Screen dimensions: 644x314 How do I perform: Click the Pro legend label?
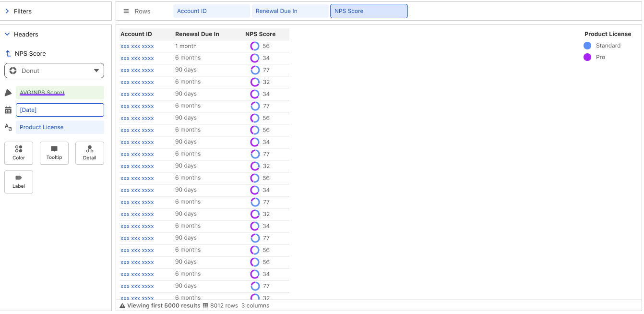coord(600,57)
